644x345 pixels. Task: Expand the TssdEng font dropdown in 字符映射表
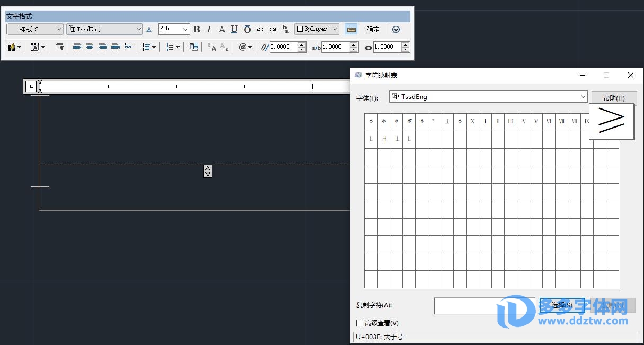click(583, 97)
